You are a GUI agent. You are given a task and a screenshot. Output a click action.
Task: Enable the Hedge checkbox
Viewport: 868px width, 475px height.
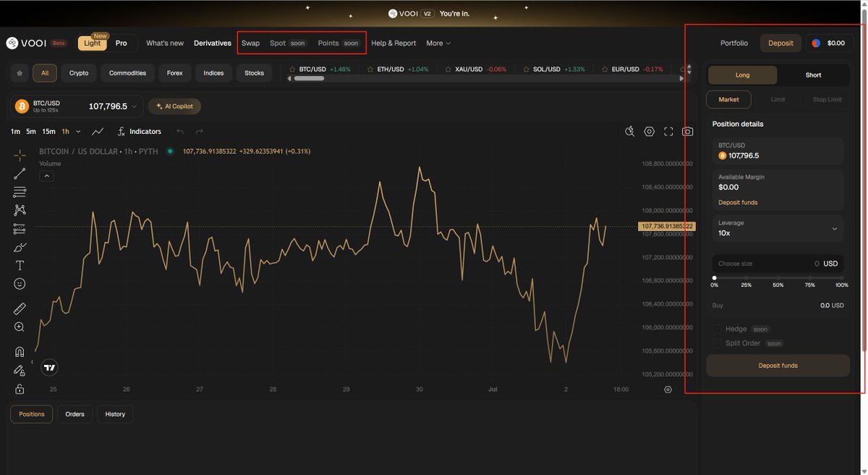(718, 329)
